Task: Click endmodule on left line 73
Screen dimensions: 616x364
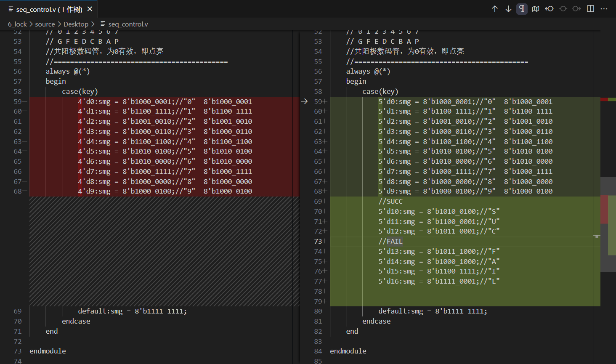Action: (x=48, y=351)
